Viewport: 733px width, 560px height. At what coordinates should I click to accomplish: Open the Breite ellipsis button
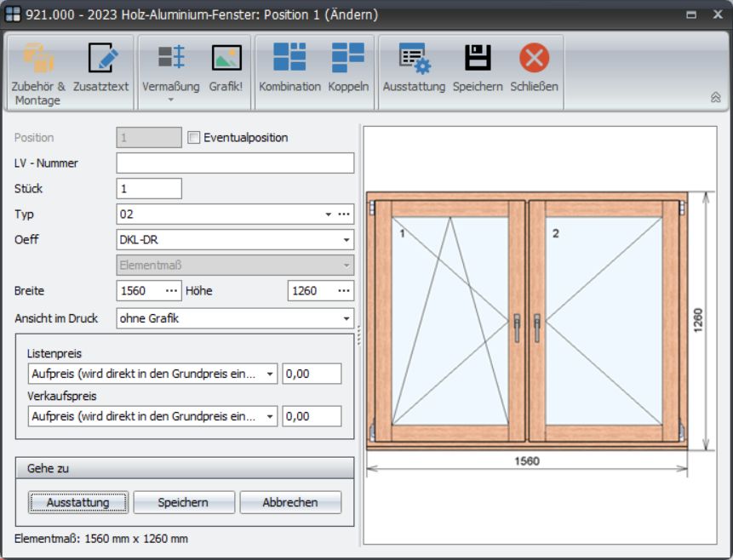[x=172, y=291]
